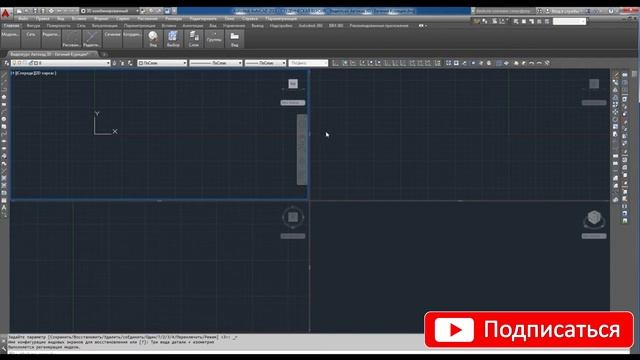Open the linetype ПоСлою dropdown
The image size is (640, 360).
(x=216, y=63)
